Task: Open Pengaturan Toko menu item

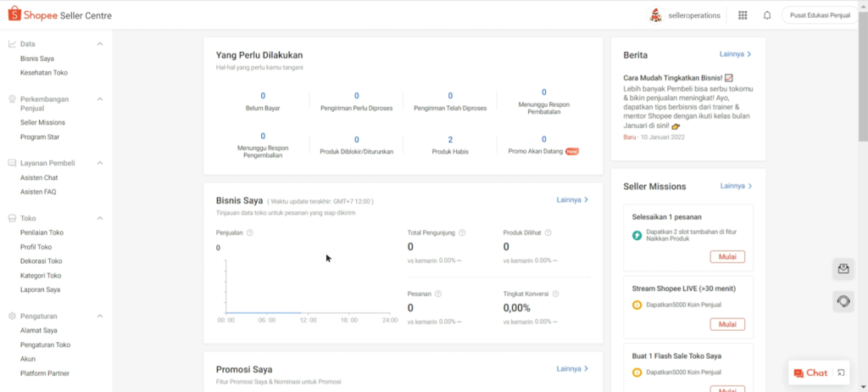Action: tap(46, 344)
